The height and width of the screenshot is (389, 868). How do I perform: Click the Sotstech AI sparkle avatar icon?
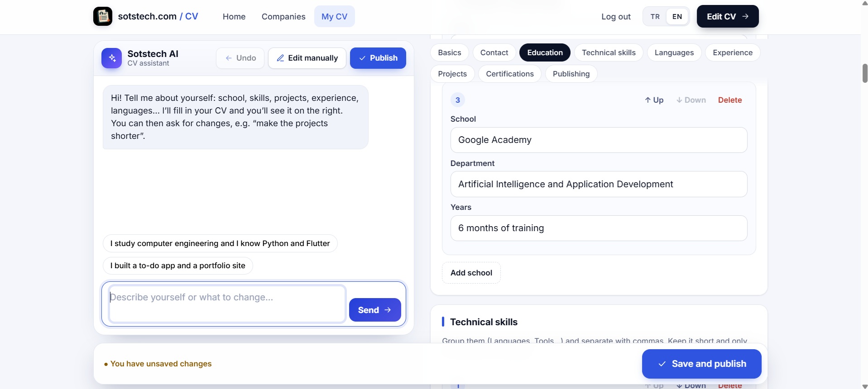click(111, 58)
